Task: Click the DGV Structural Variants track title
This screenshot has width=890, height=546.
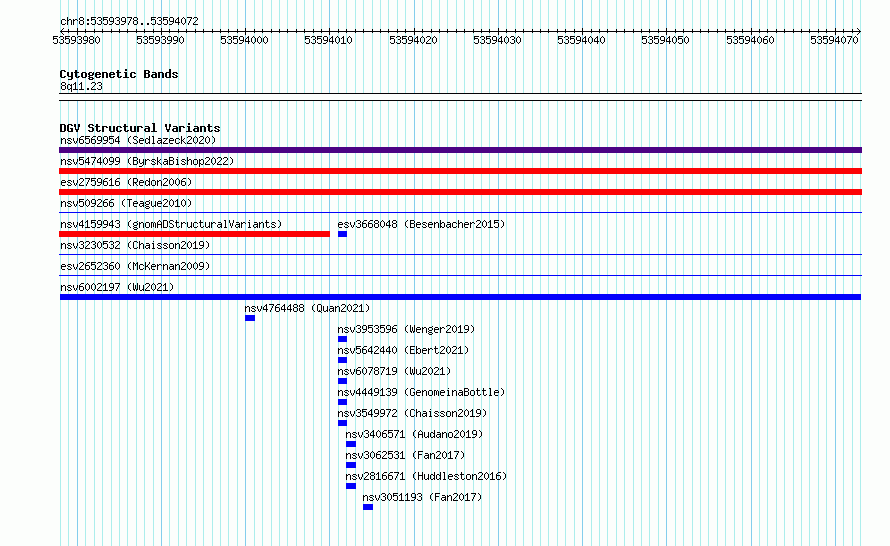Action: point(140,128)
